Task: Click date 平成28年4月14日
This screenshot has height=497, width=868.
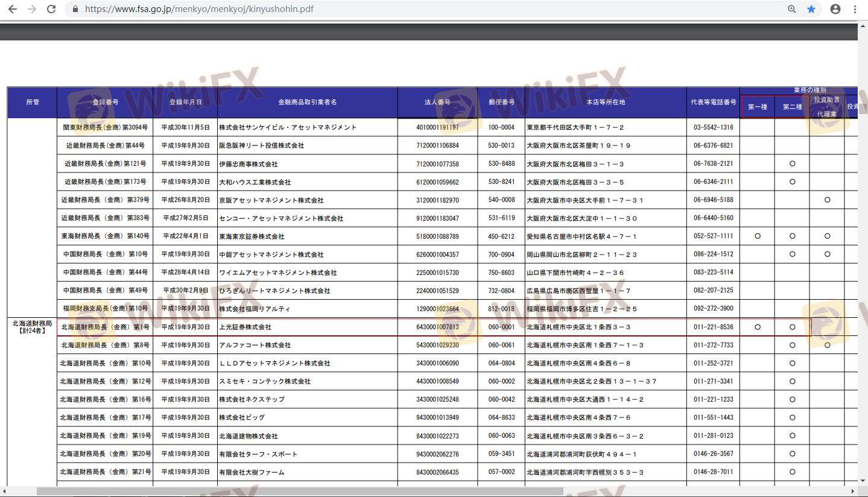Action: coord(185,272)
